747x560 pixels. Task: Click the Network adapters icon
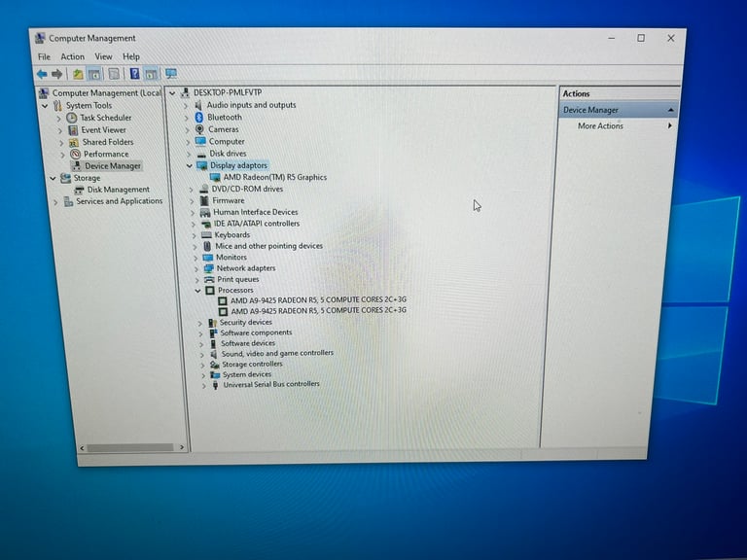pos(209,268)
